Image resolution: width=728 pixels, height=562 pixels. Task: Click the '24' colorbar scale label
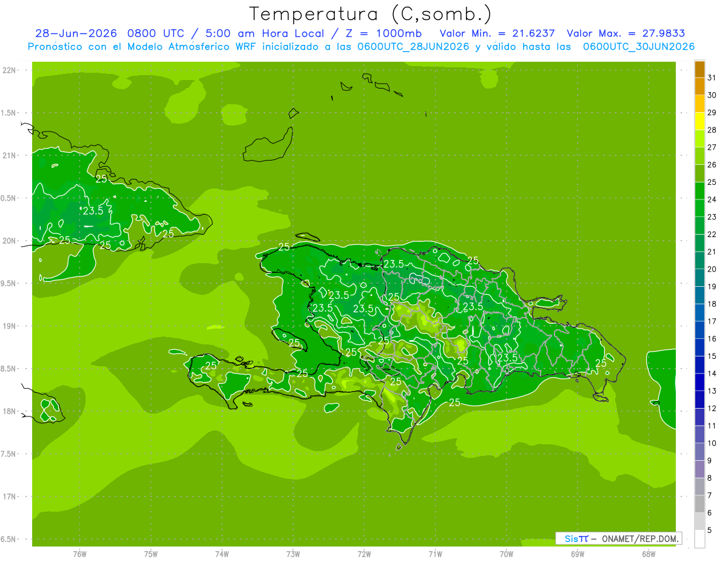[x=712, y=199]
